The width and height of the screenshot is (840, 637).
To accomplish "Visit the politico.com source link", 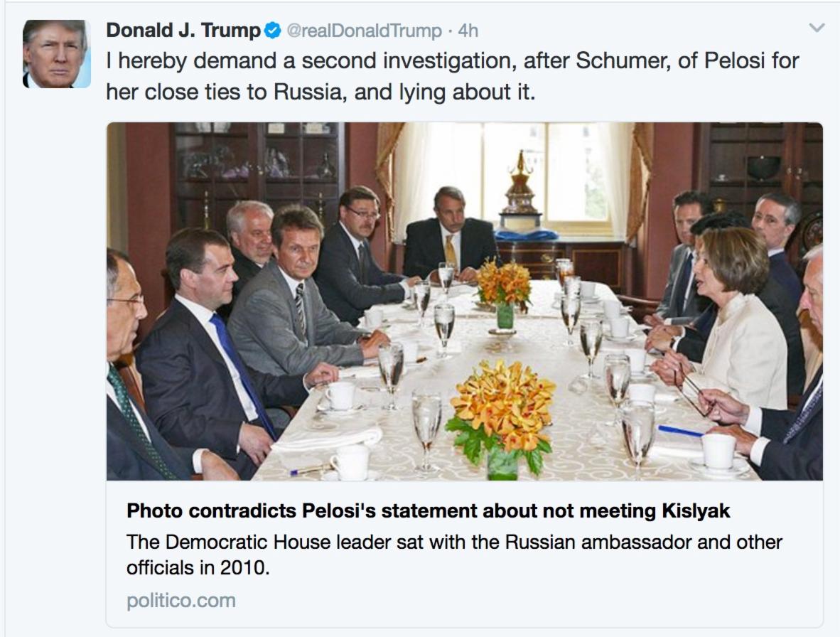I will pyautogui.click(x=181, y=601).
